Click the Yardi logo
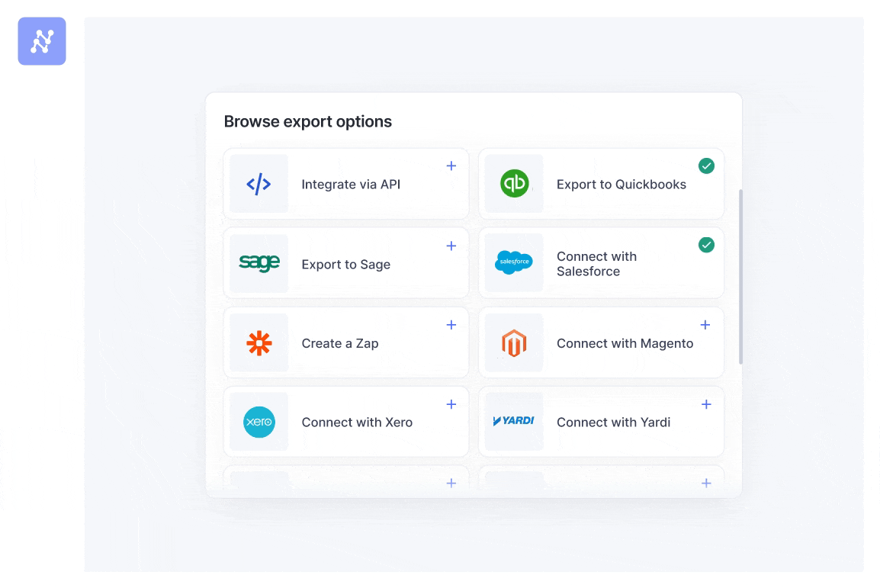 [x=514, y=421]
